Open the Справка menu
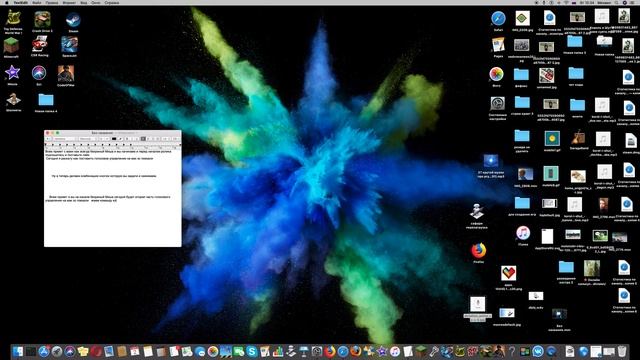Viewport: 640px width, 360px height. click(112, 2)
